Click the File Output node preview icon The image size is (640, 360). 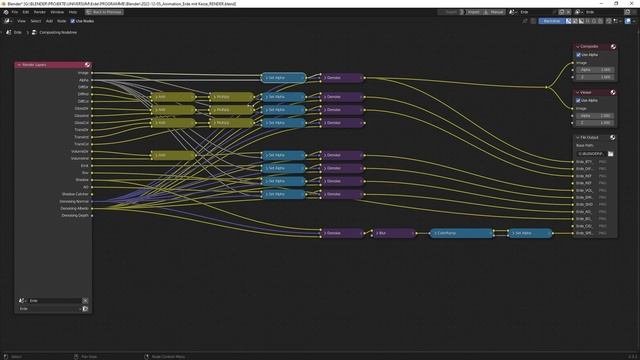[612, 138]
